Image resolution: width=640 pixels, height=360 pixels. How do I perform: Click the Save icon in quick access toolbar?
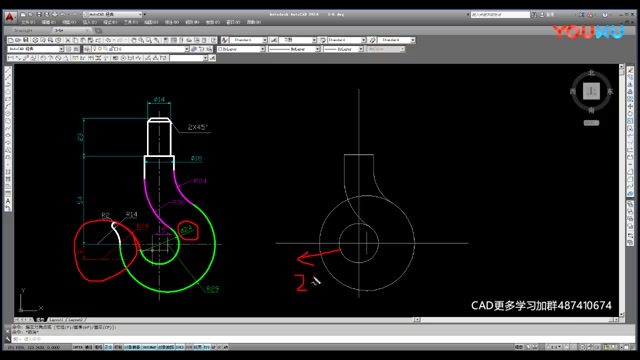(x=39, y=14)
